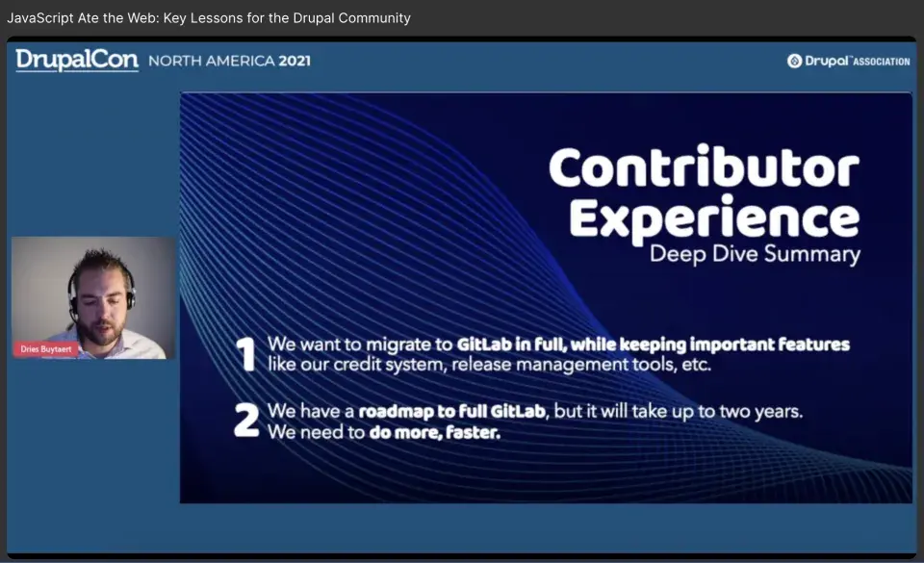
Task: Click the large numeral 2 on slide
Action: (246, 420)
